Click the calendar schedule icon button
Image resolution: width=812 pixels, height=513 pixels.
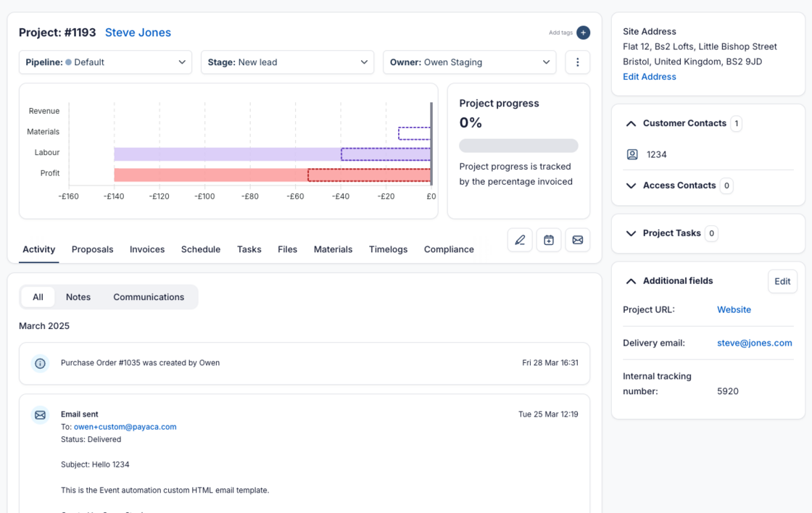tap(549, 240)
